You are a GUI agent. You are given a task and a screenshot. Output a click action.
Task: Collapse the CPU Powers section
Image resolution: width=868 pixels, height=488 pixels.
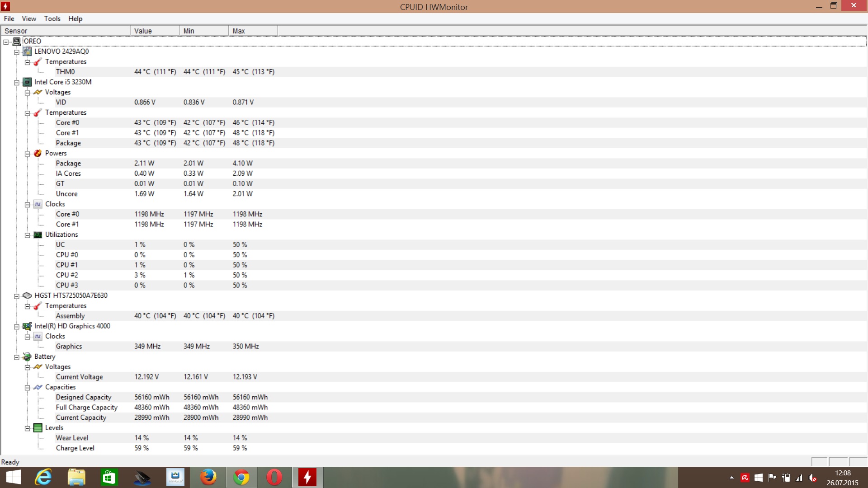click(28, 154)
